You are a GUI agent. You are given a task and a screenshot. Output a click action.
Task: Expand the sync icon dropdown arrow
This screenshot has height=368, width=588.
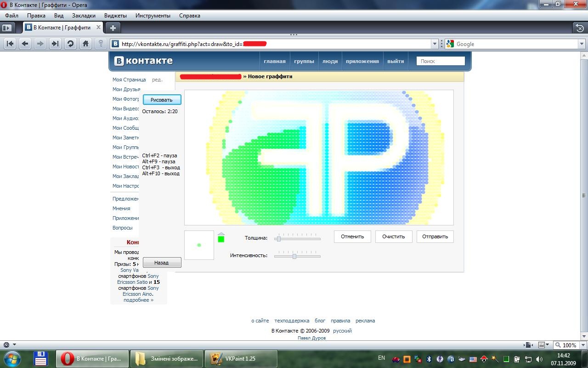14,345
